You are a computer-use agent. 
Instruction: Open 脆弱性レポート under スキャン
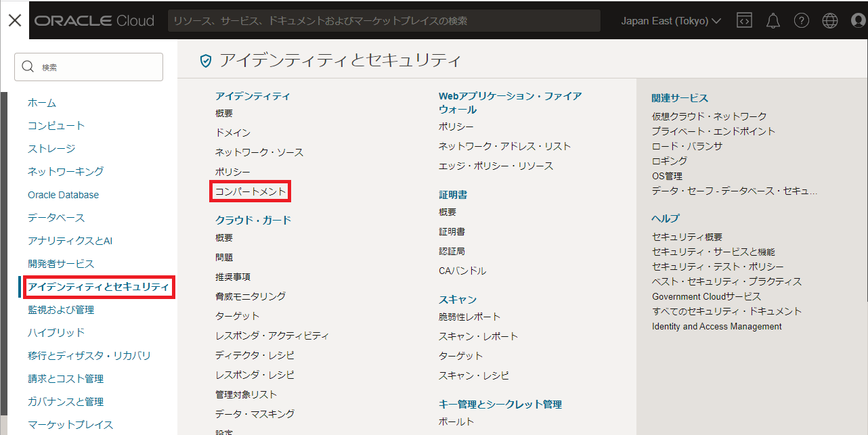[469, 317]
